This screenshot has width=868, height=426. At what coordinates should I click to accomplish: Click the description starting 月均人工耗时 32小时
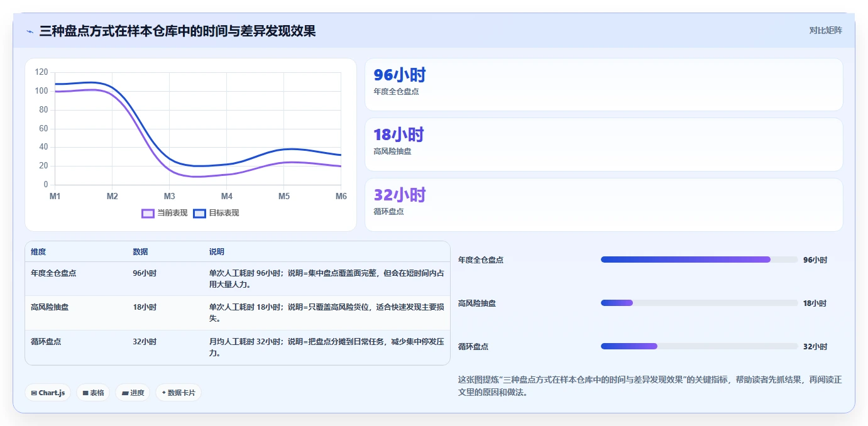click(327, 347)
